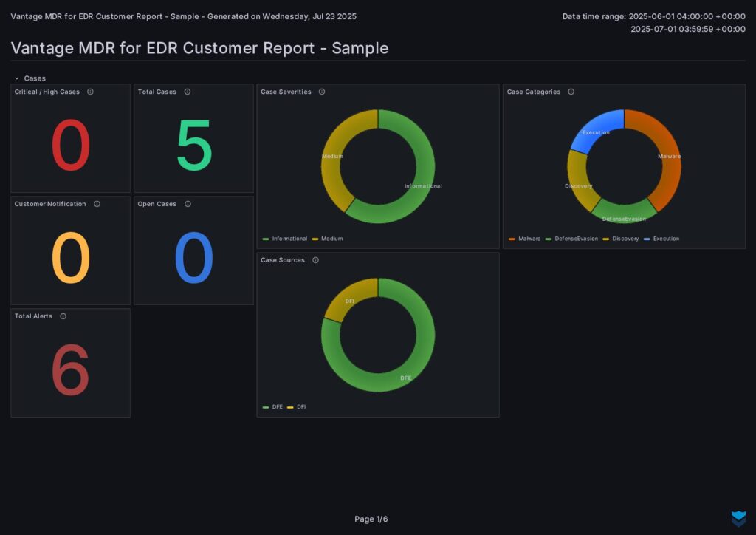Toggle Malware legend entry in Case Categories
This screenshot has height=535, width=756.
click(x=525, y=239)
